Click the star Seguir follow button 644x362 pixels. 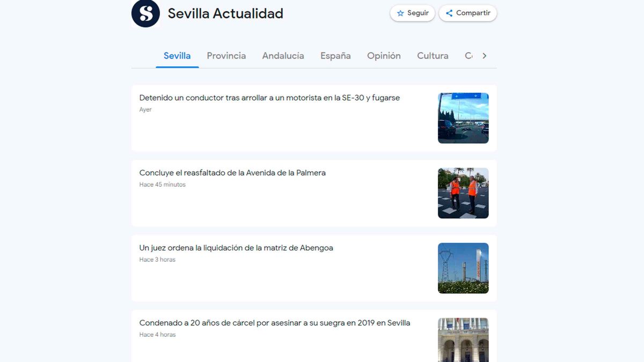[x=412, y=13]
